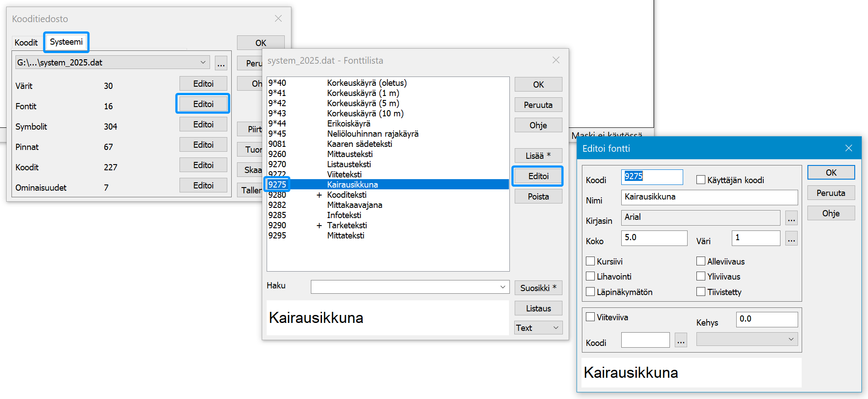Select the Systeemi tab
The width and height of the screenshot is (868, 399).
[x=66, y=42]
